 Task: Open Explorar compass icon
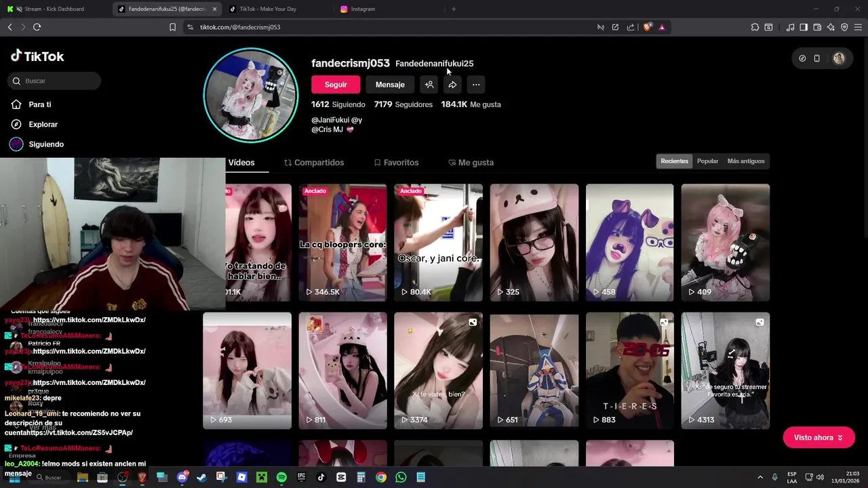click(x=16, y=124)
